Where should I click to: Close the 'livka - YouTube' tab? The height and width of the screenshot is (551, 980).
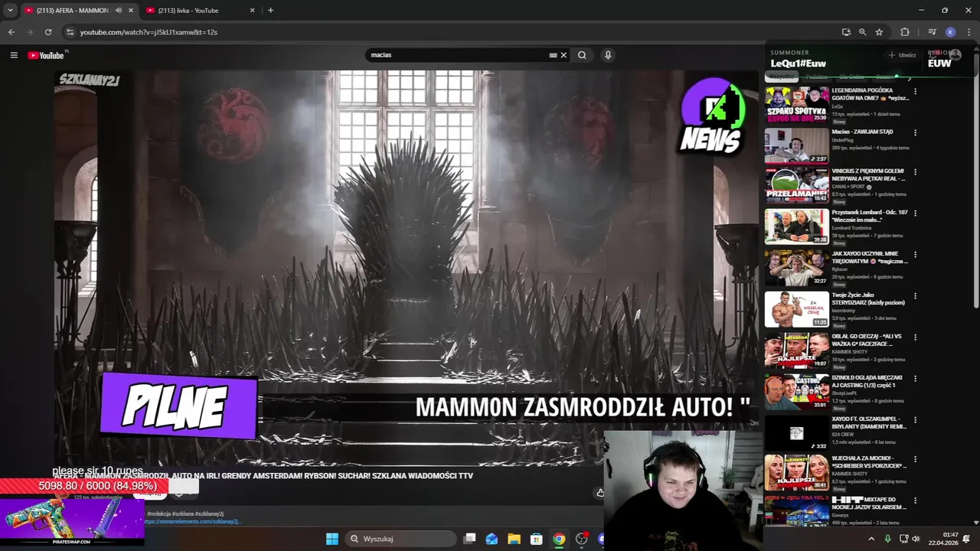[253, 10]
